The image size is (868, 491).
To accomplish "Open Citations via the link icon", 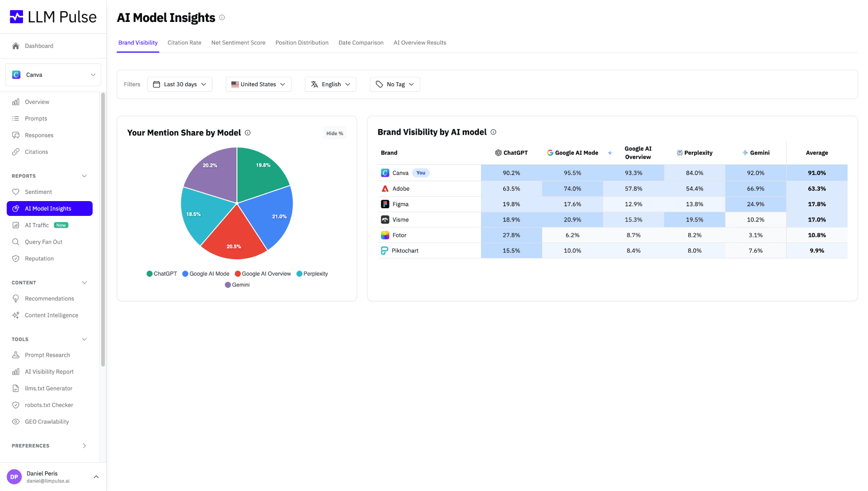I will pos(16,152).
